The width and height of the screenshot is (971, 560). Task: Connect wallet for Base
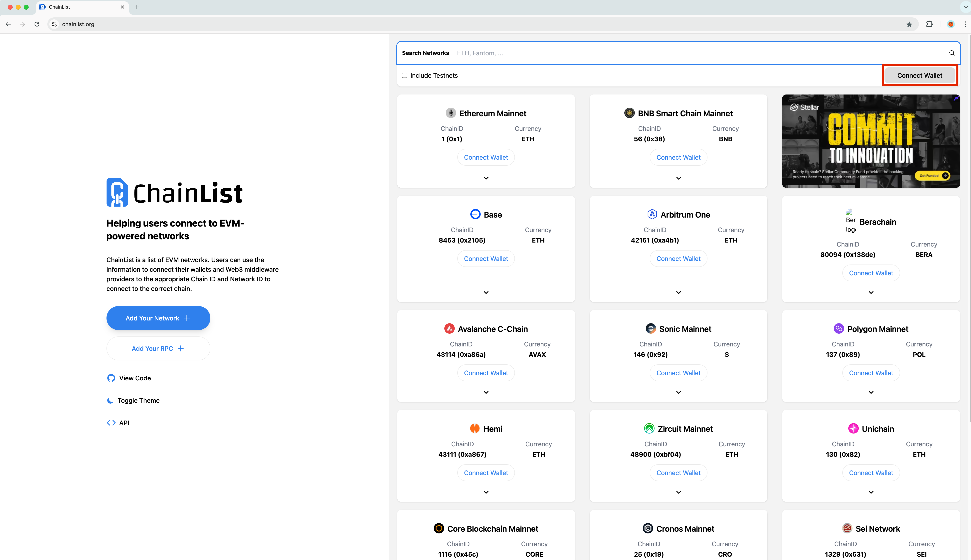(x=486, y=259)
